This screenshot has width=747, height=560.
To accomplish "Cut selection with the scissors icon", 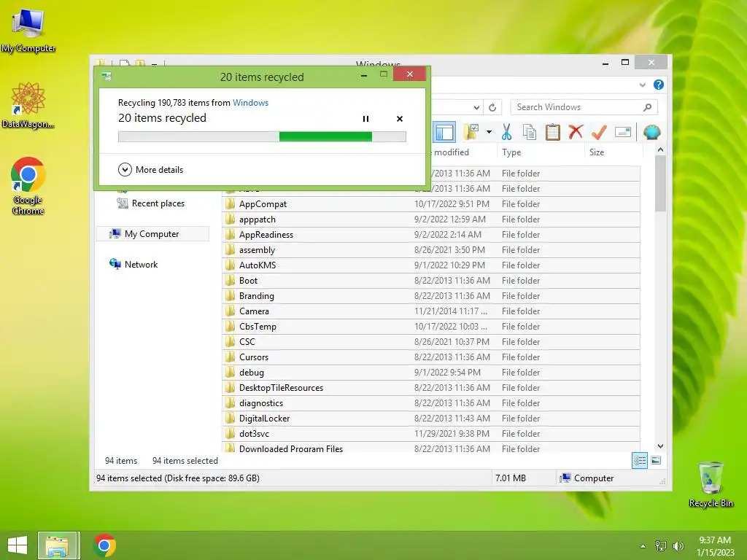I will [x=506, y=132].
